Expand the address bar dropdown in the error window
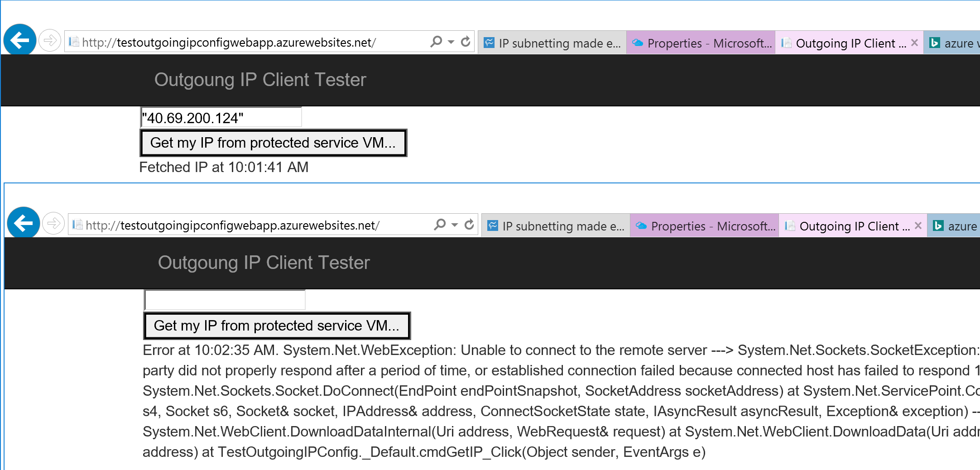This screenshot has height=470, width=980. click(x=455, y=225)
